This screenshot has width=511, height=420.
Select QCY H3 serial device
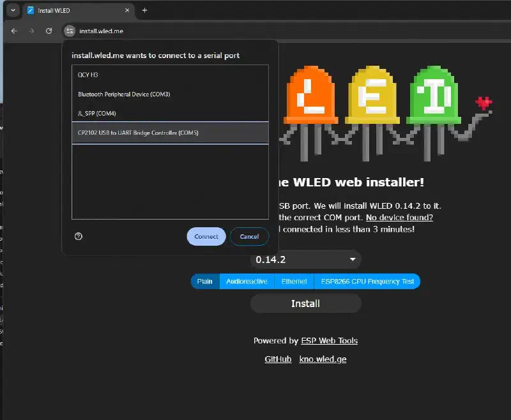(x=170, y=75)
